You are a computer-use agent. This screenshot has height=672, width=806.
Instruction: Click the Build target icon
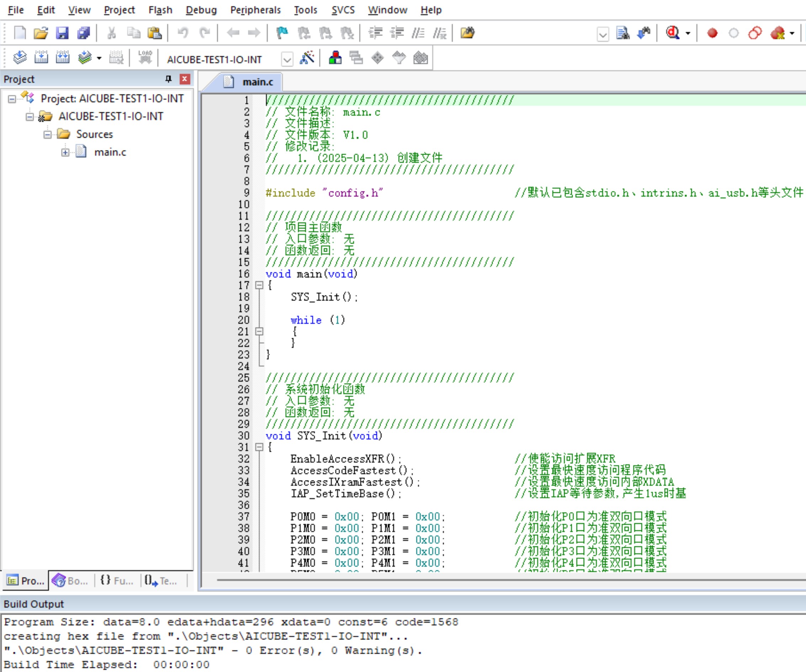41,58
